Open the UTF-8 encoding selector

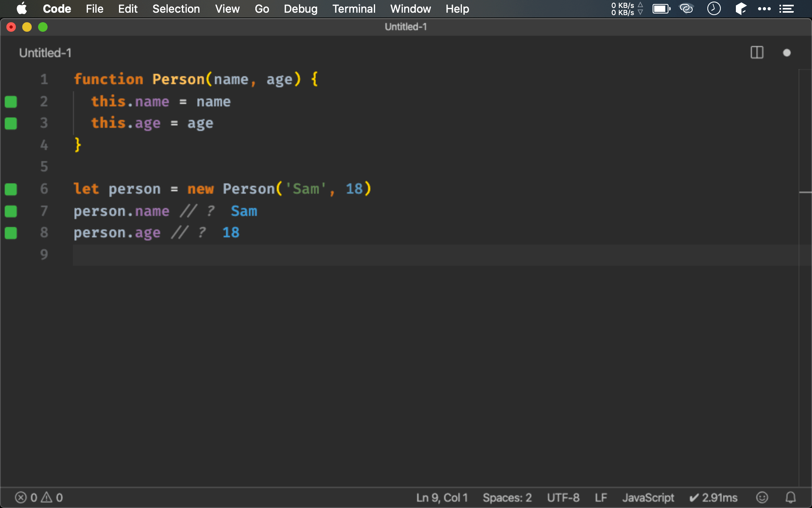[x=563, y=497]
